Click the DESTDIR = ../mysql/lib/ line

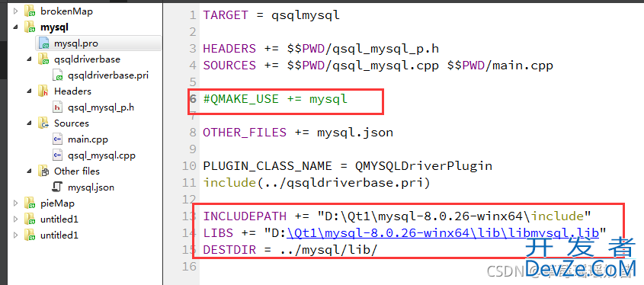coord(290,250)
